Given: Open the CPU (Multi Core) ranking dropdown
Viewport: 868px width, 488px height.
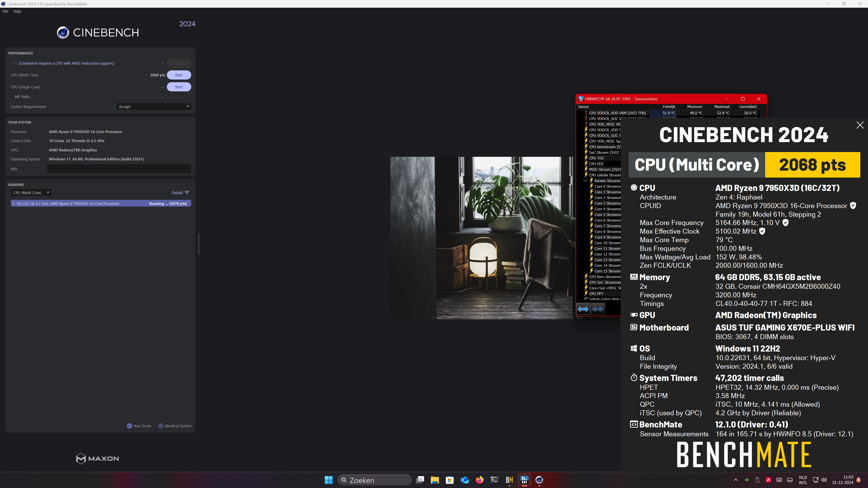Looking at the screenshot, I should (31, 193).
